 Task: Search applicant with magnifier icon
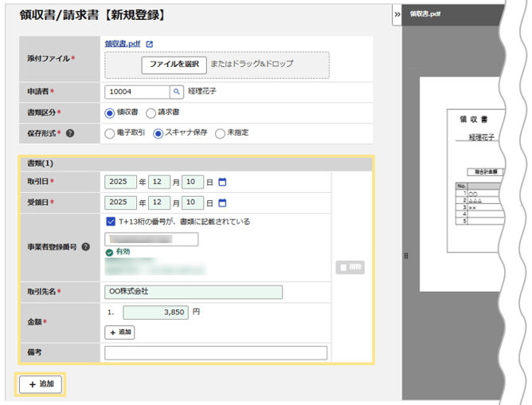(x=177, y=92)
